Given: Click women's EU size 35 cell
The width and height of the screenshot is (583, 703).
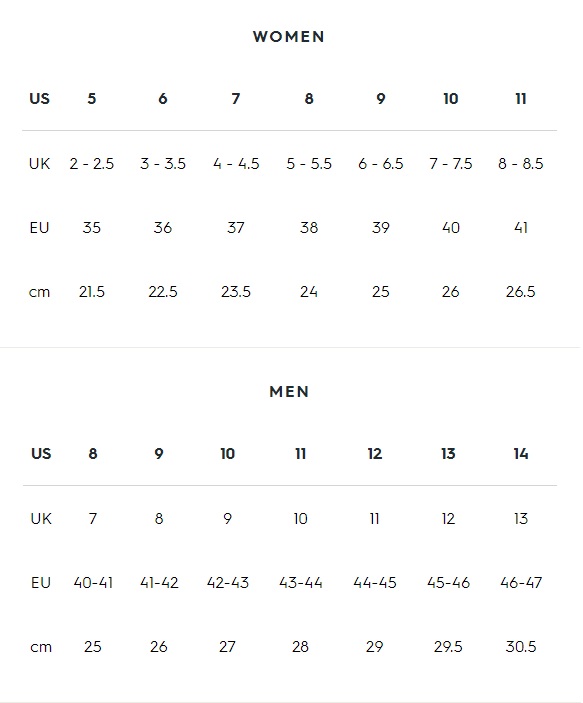Looking at the screenshot, I should point(91,228).
